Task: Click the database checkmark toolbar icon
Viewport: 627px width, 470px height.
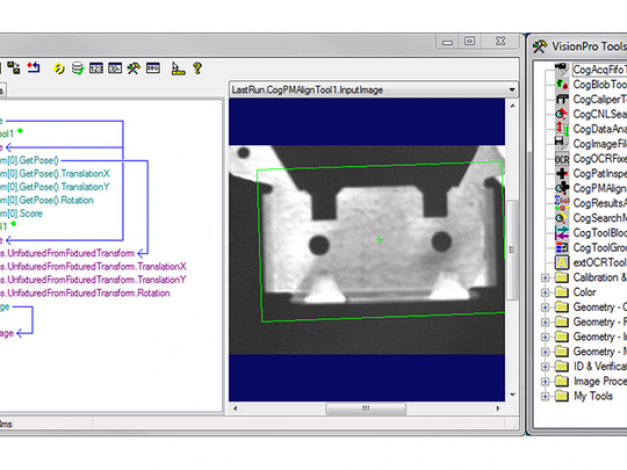Action: tap(78, 68)
